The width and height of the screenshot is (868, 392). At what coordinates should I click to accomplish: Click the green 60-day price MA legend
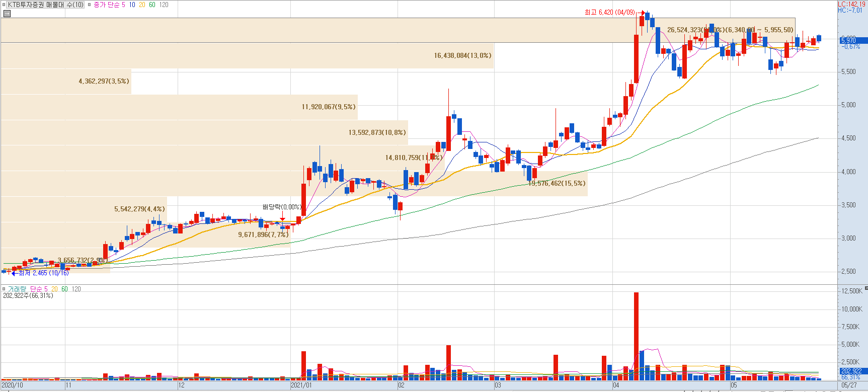coord(152,5)
